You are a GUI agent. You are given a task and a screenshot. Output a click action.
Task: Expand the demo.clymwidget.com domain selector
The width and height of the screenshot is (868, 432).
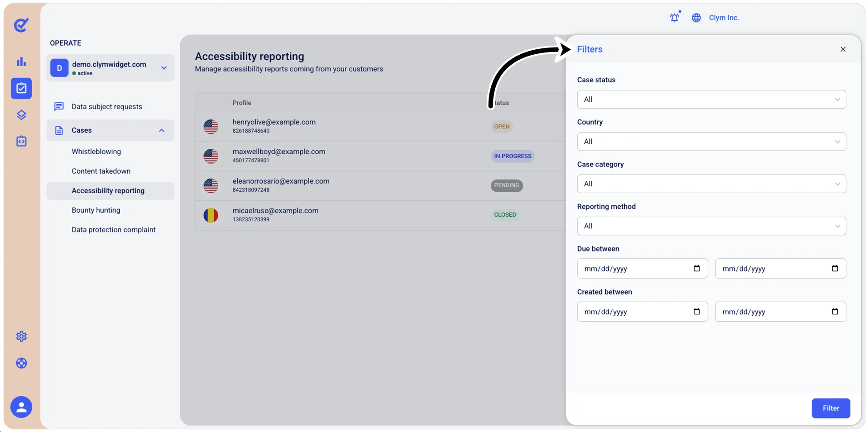tap(110, 68)
